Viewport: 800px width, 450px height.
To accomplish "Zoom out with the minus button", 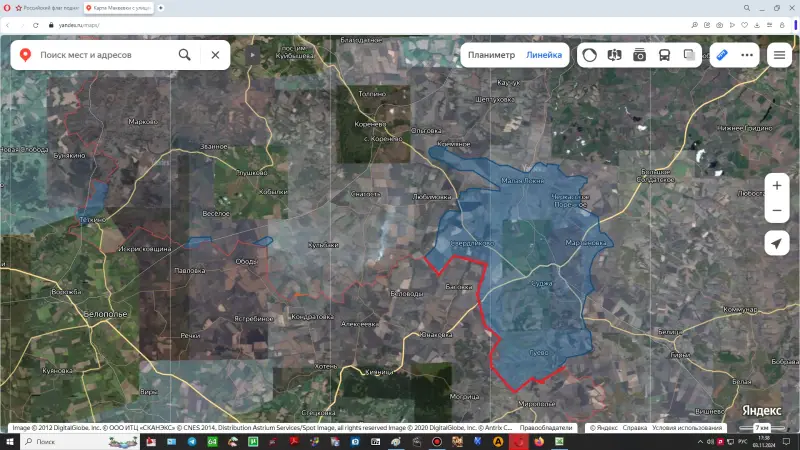I will click(x=777, y=211).
